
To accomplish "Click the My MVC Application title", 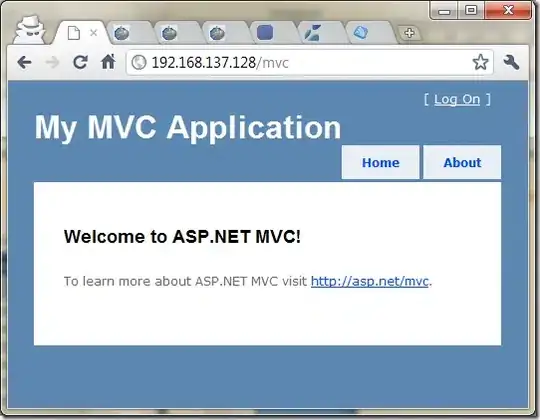I will pyautogui.click(x=188, y=128).
